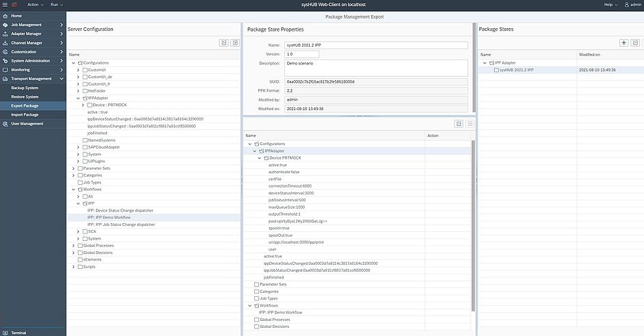The width and height of the screenshot is (644, 336).
Task: Click the Version input field
Action: [301, 54]
